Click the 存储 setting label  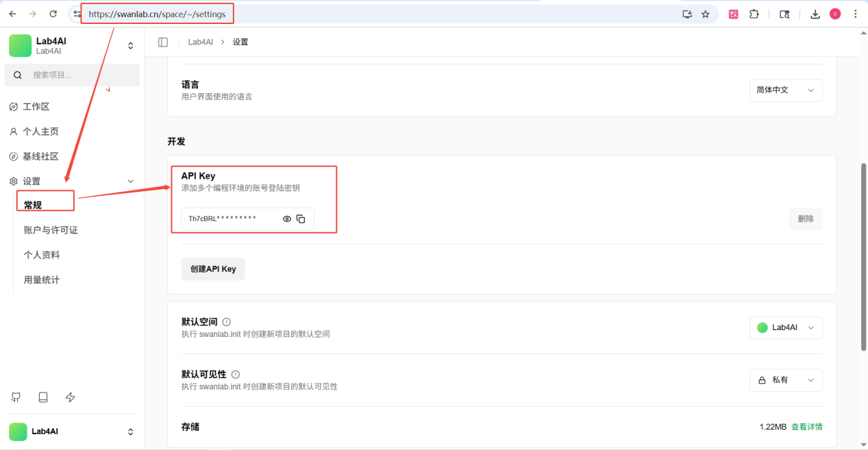[x=190, y=427]
